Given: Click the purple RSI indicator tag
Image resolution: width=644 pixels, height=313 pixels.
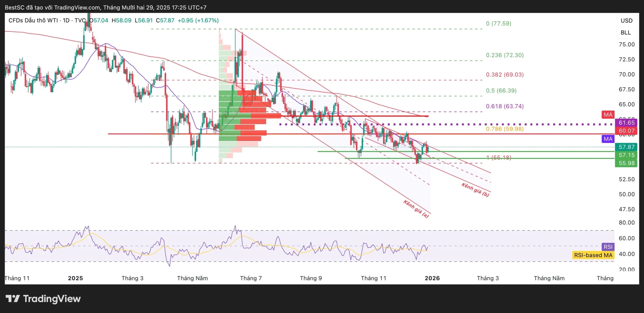Looking at the screenshot, I should [608, 247].
